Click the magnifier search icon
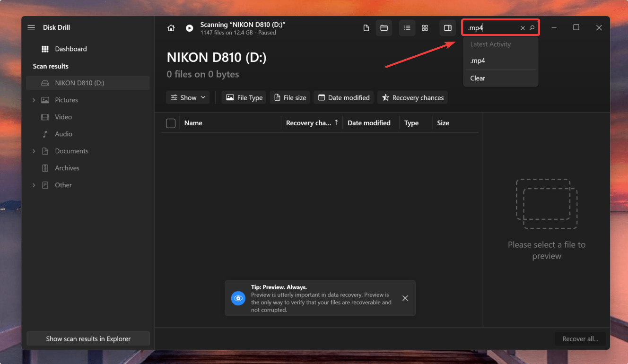This screenshot has height=364, width=628. [532, 28]
